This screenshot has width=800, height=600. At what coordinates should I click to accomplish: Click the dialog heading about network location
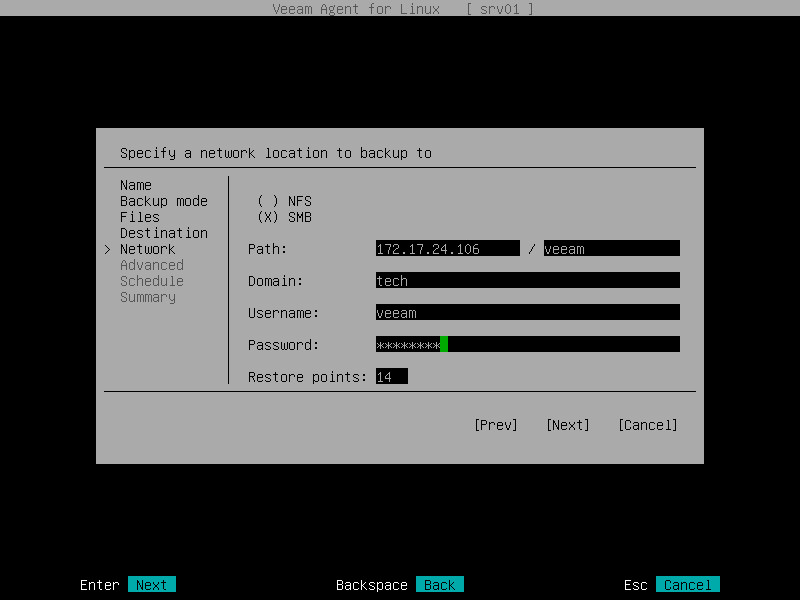276,153
